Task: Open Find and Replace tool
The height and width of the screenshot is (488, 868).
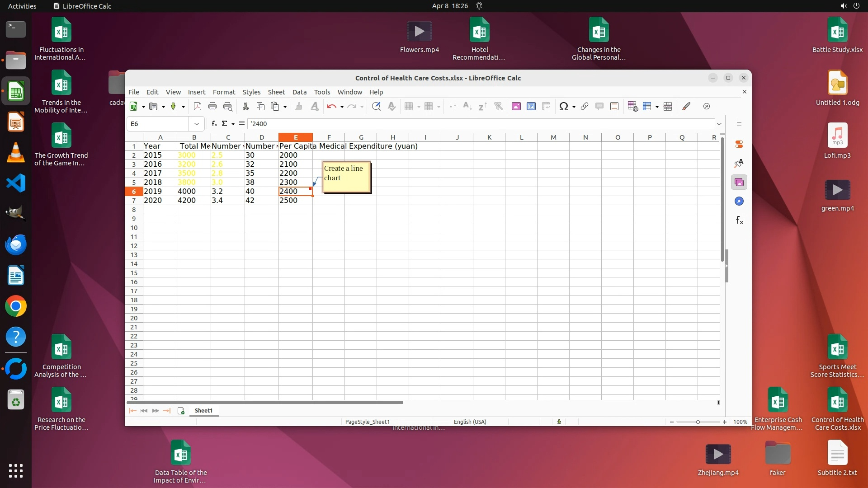Action: point(376,106)
